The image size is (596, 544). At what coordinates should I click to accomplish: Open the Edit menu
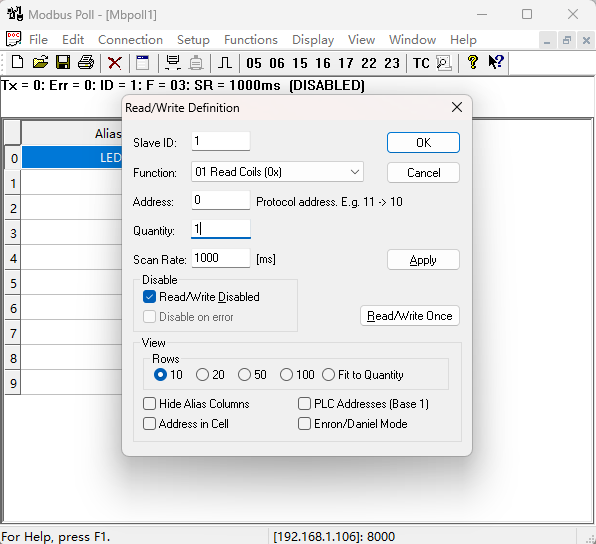73,40
